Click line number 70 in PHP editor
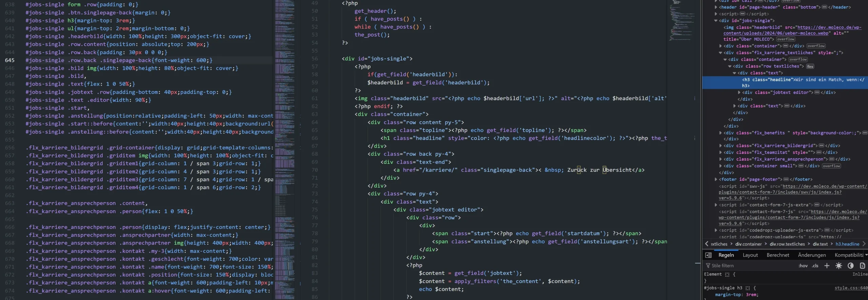Screen dimensions: 868x300 coord(315,170)
